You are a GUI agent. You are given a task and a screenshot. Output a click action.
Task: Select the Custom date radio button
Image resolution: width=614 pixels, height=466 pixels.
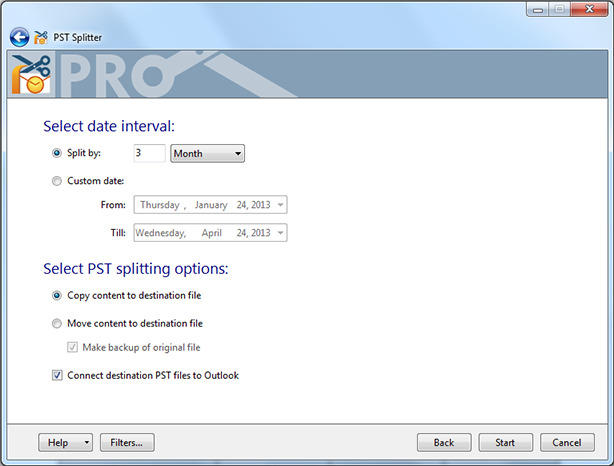[x=57, y=181]
